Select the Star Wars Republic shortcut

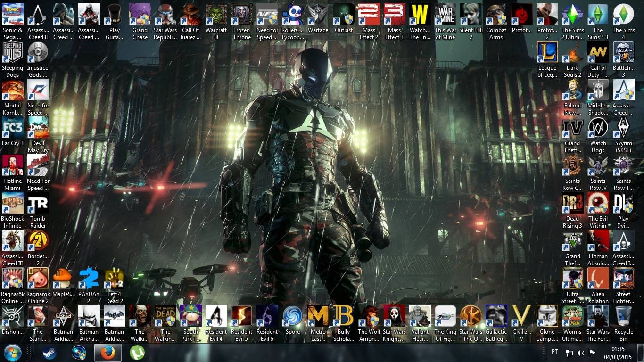(165, 14)
